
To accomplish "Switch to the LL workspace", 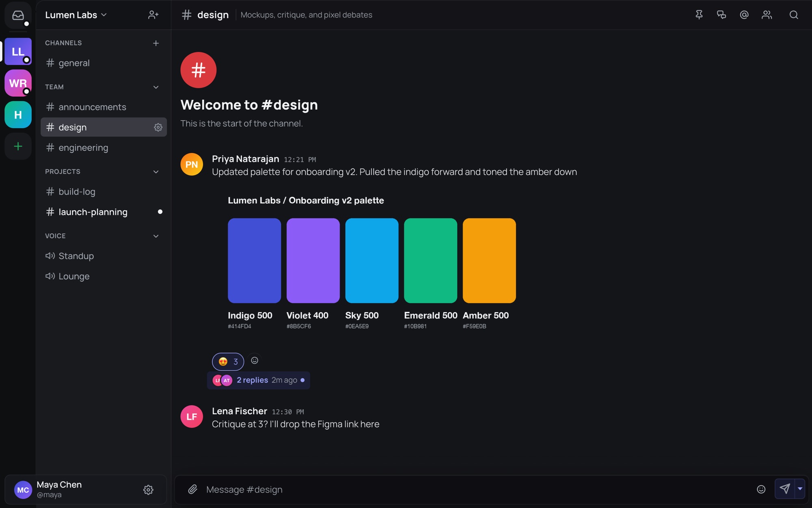I will point(18,52).
